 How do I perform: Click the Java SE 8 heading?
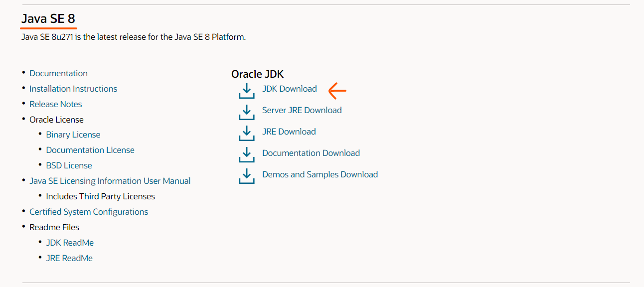pos(48,19)
